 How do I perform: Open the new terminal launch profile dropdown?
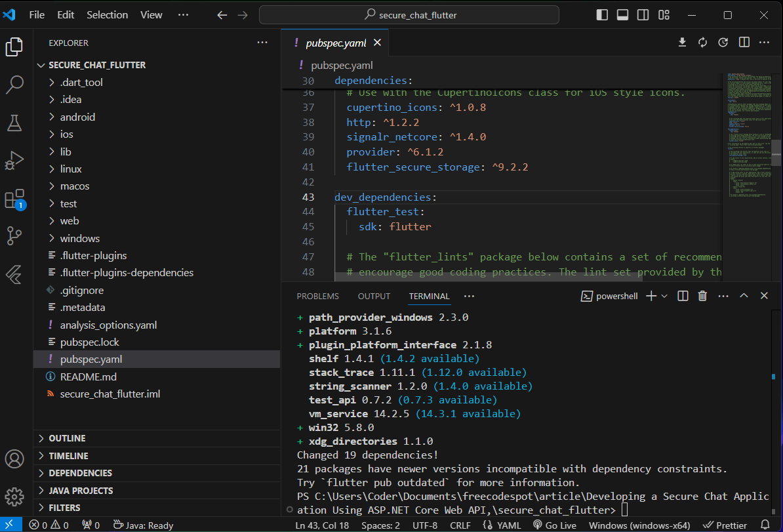(664, 296)
